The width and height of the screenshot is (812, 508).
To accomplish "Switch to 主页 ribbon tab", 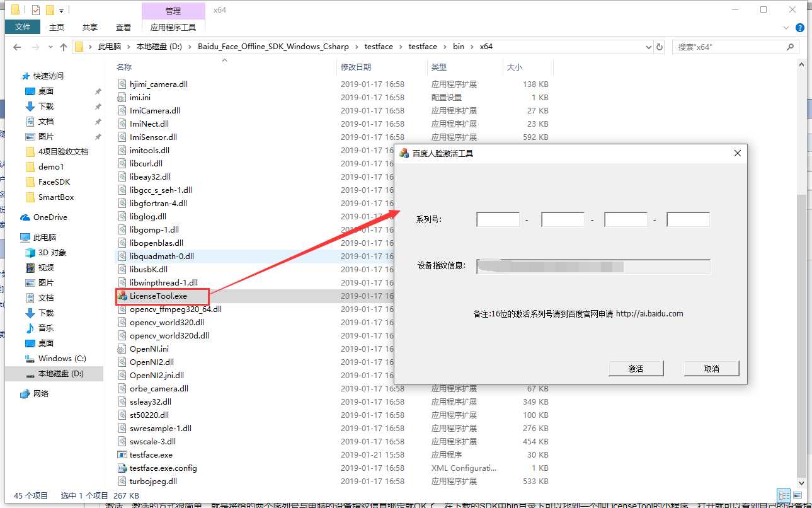I will pos(57,27).
